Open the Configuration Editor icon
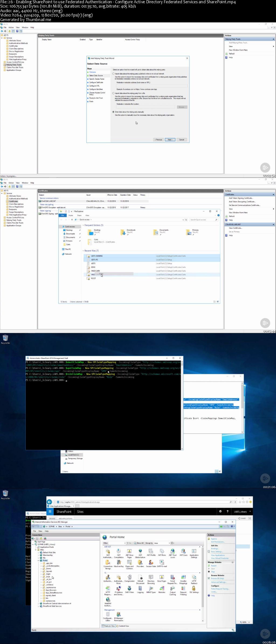The image size is (276, 644). [108, 617]
